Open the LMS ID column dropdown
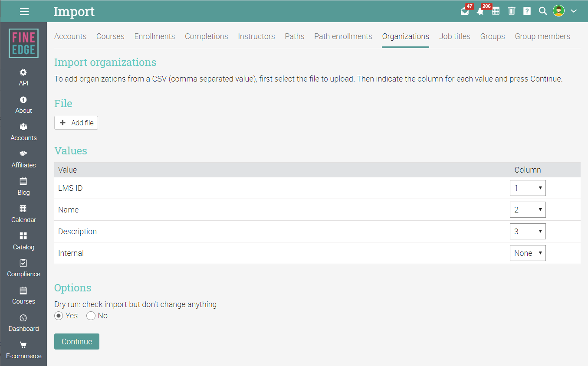This screenshot has height=366, width=588. 528,188
